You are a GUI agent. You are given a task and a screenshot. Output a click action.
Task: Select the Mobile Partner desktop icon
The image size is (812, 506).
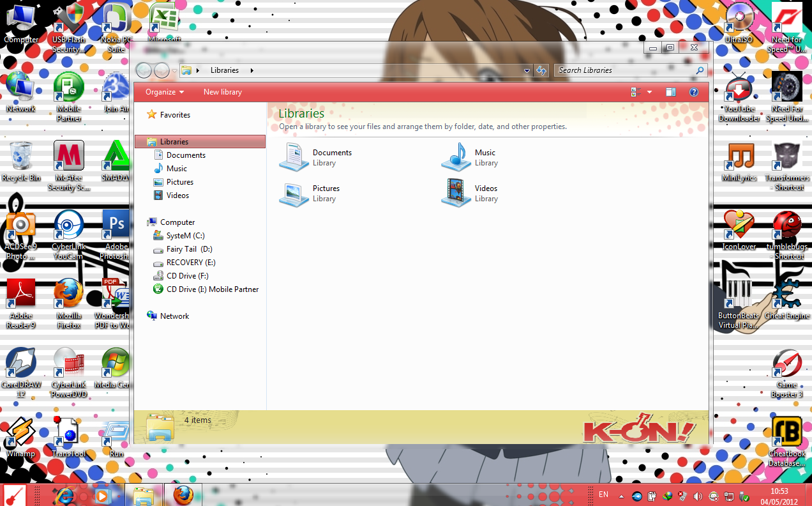pyautogui.click(x=69, y=97)
